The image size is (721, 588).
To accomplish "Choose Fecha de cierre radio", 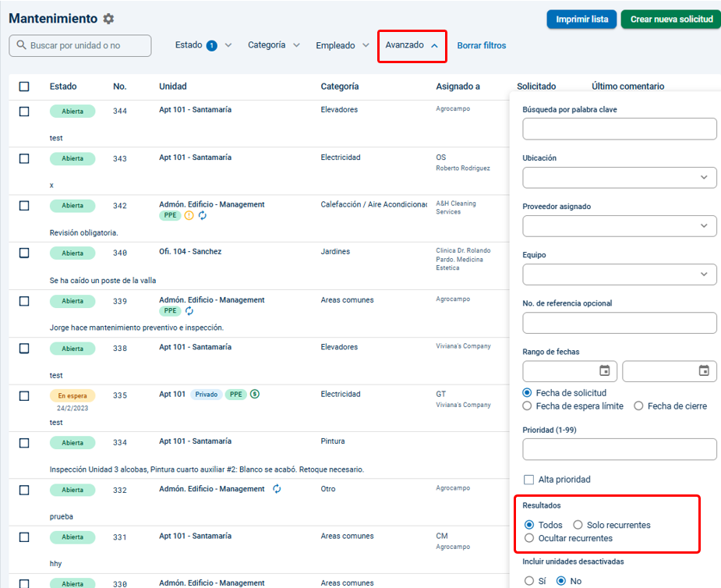I will tap(638, 406).
